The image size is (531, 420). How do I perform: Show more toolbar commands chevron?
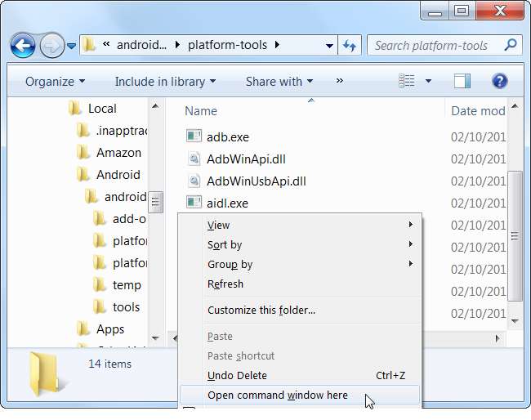pyautogui.click(x=340, y=81)
